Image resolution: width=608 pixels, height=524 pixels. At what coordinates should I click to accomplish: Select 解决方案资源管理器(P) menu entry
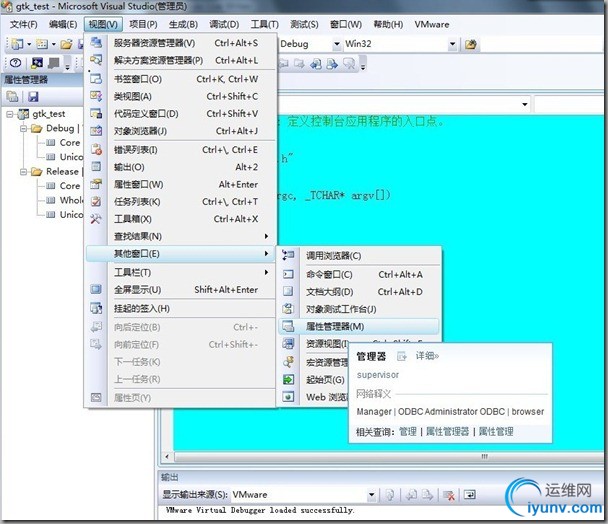click(x=181, y=61)
